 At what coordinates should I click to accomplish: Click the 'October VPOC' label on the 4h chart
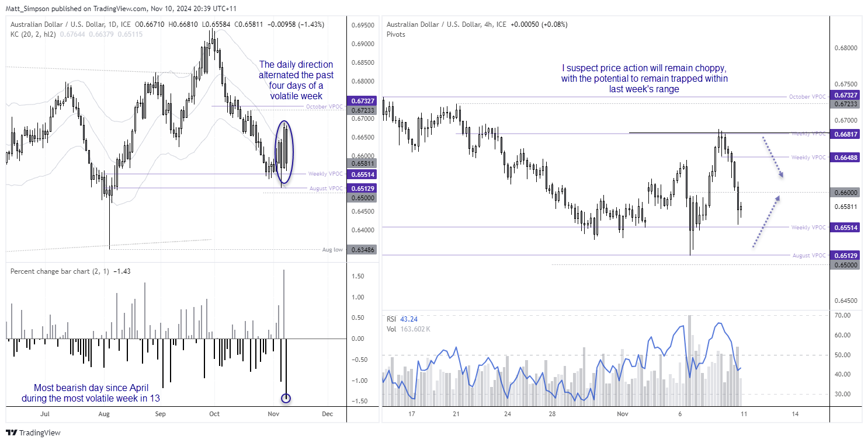click(x=808, y=97)
